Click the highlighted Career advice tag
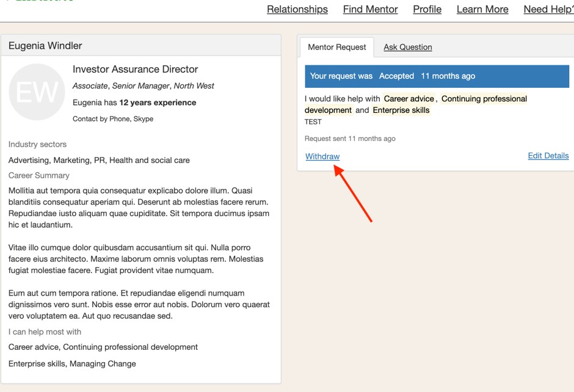Image resolution: width=574 pixels, height=392 pixels. [x=409, y=99]
